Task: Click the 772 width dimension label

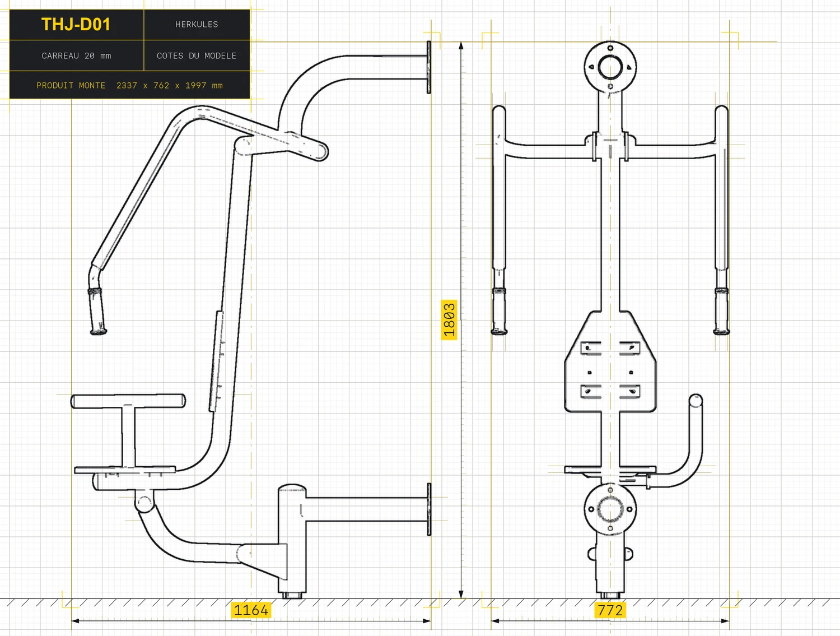Action: tap(610, 610)
